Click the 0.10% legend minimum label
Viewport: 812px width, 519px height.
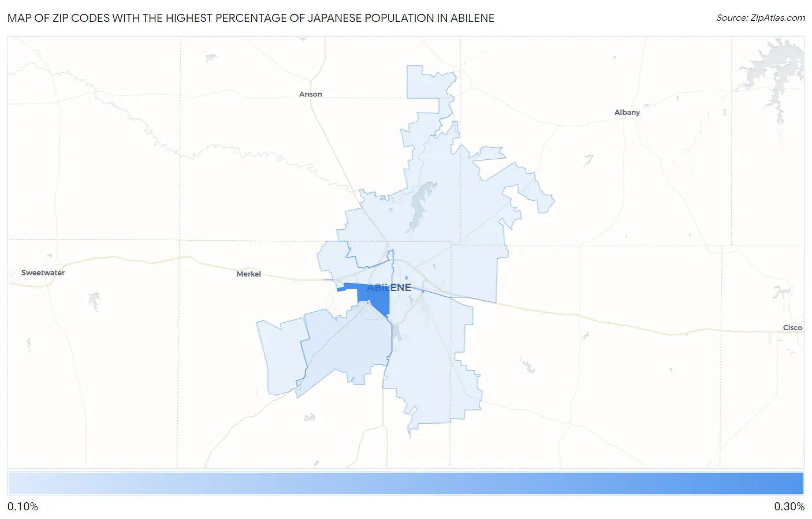click(x=23, y=506)
